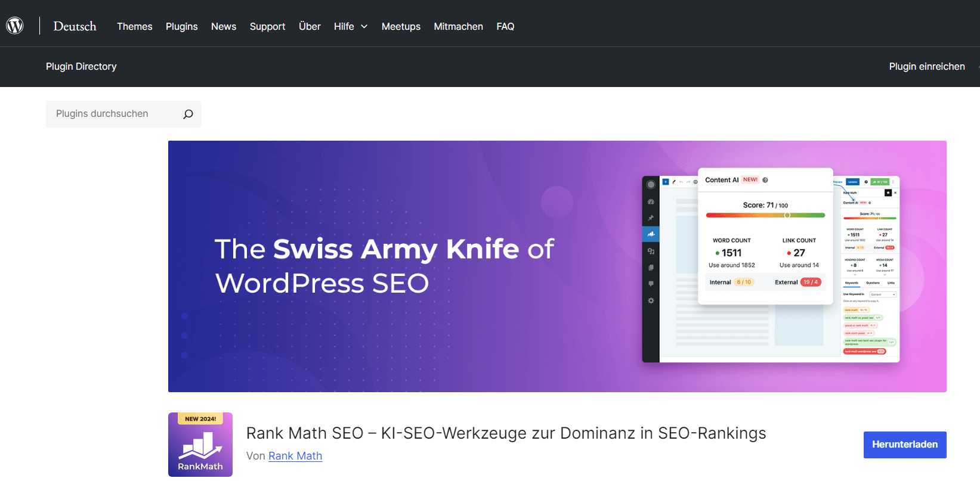Click the Herunterladen button

[905, 445]
